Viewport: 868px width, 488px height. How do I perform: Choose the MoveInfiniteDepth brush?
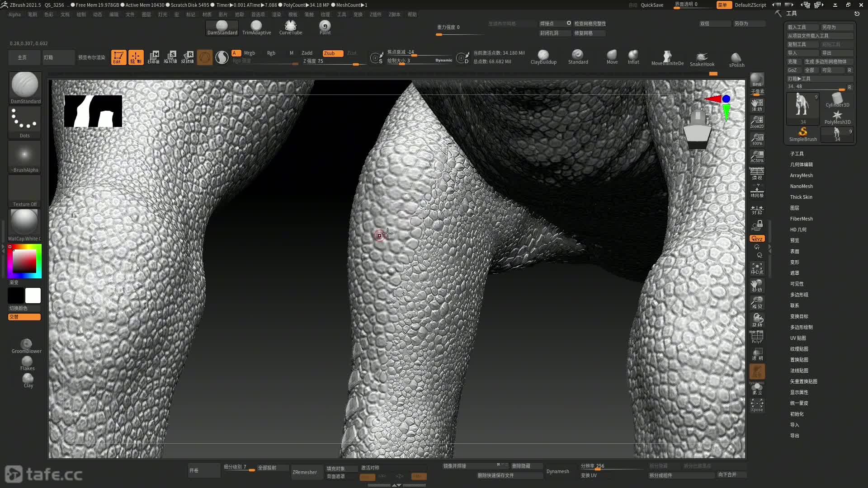click(667, 58)
